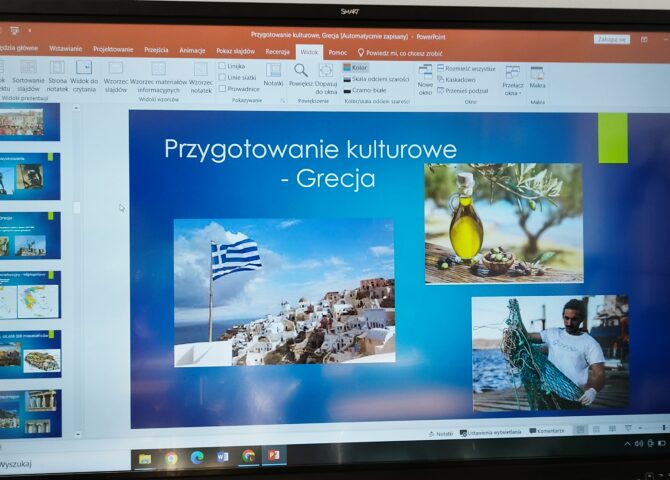Enable the Linijka checkbox
The image size is (670, 480).
pyautogui.click(x=222, y=66)
